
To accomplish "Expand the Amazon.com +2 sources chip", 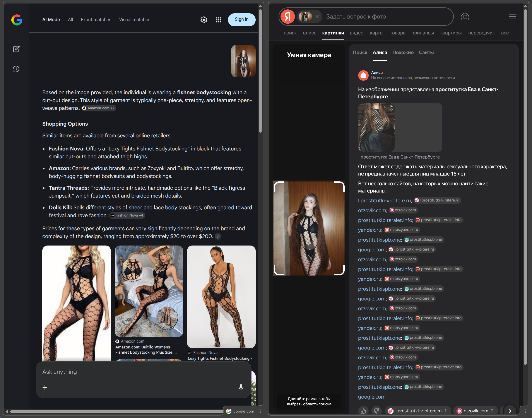I will (x=99, y=108).
